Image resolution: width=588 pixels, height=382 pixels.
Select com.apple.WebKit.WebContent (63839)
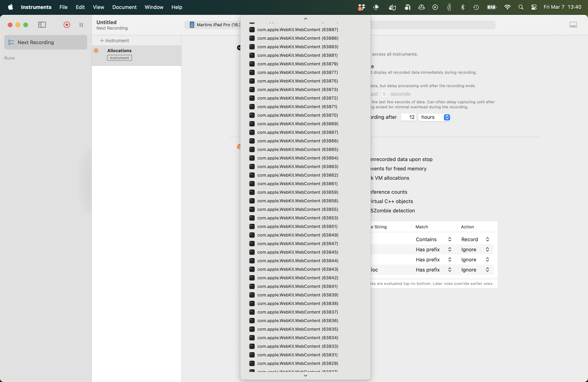[305, 295]
